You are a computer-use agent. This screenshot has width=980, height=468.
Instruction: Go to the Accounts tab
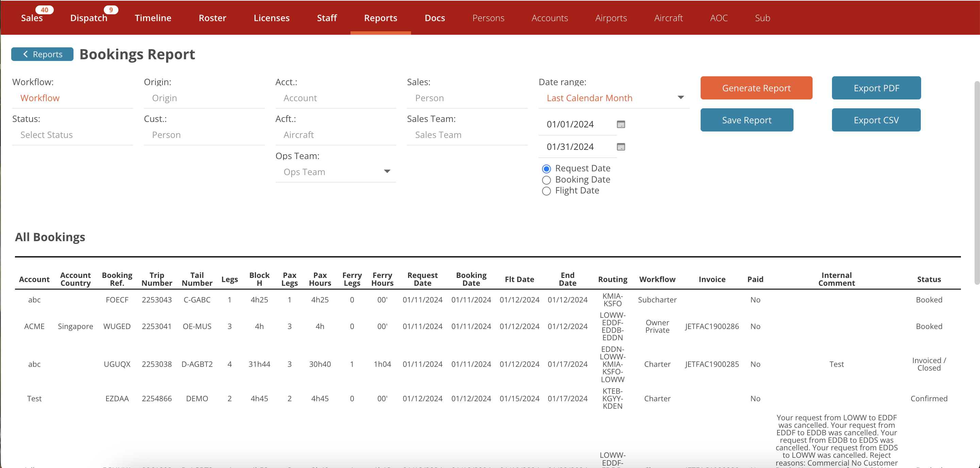pyautogui.click(x=549, y=18)
